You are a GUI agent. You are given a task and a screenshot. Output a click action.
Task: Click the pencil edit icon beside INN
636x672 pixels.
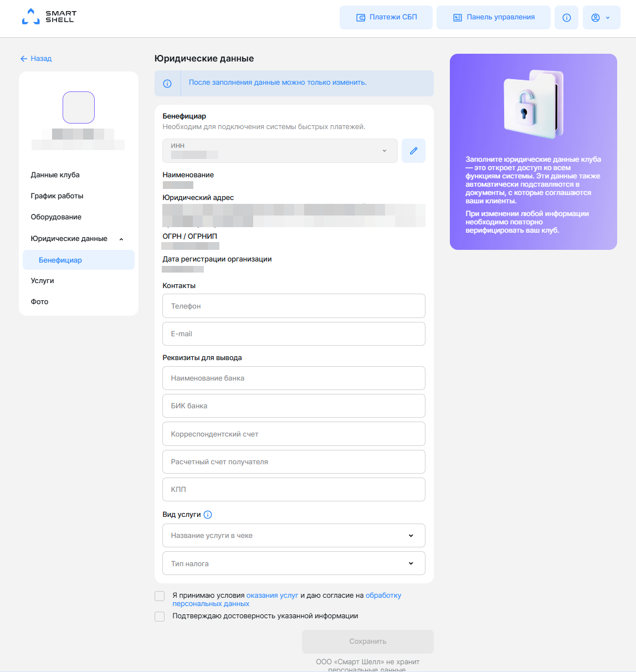(413, 151)
